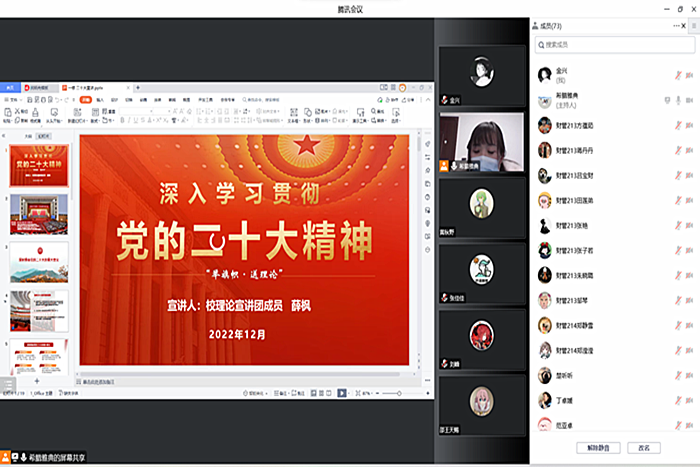The height and width of the screenshot is (467, 700).
Task: Click the 改名 rename button
Action: pos(645,447)
